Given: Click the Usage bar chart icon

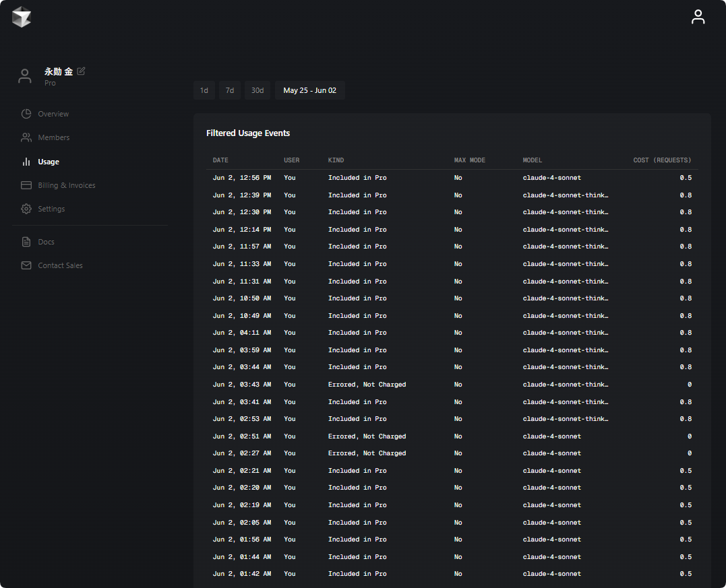Looking at the screenshot, I should [26, 162].
